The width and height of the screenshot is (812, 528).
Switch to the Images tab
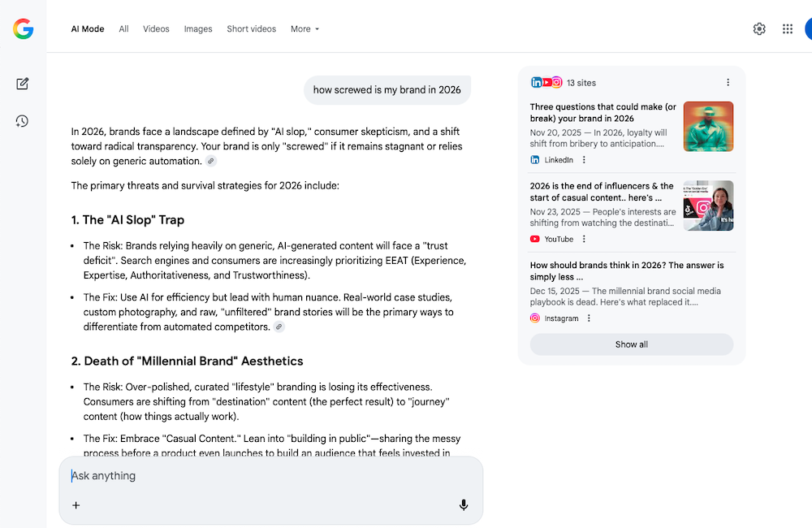click(x=198, y=29)
